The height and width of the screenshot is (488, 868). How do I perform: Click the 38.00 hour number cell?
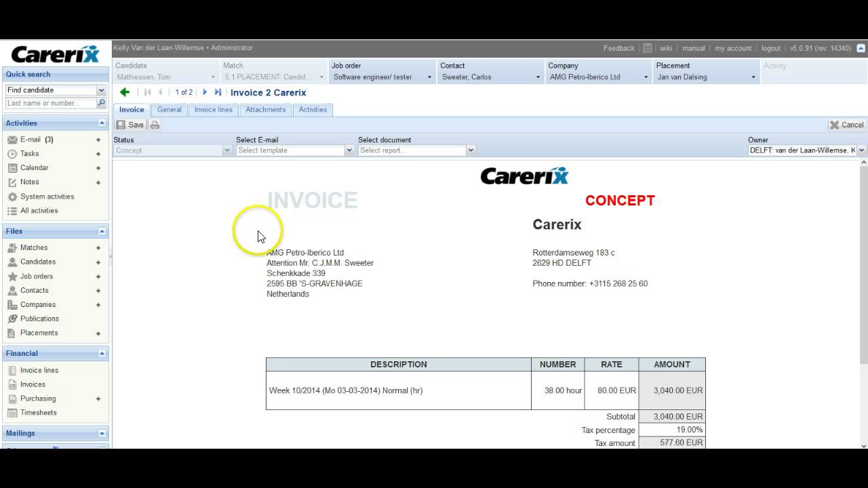tap(557, 390)
